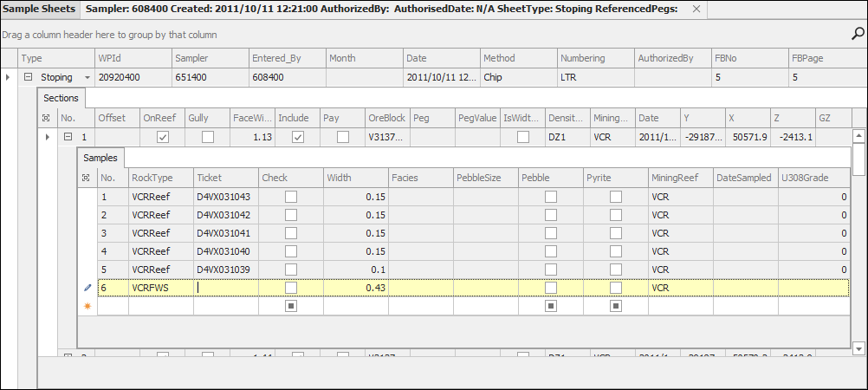
Task: Click the new row asterisk indicator
Action: [x=87, y=306]
